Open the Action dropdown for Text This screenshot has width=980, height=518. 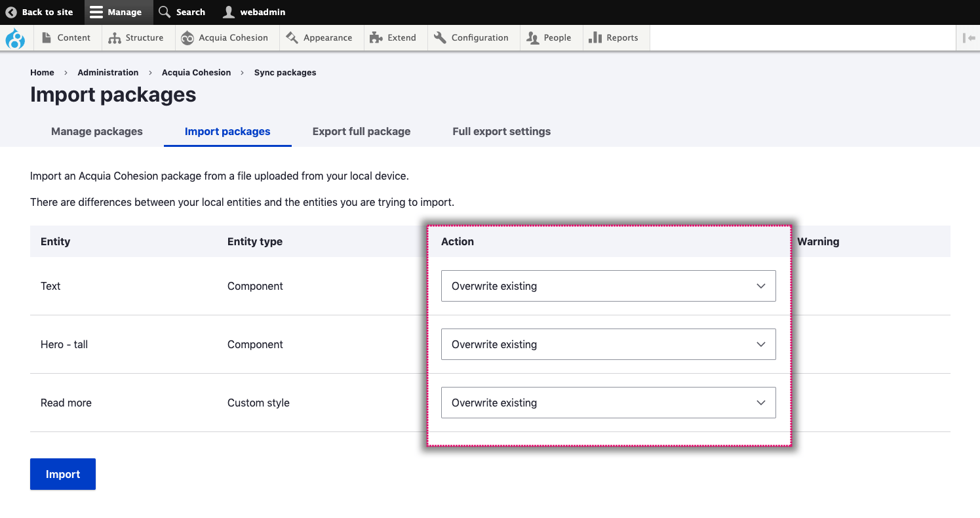[x=608, y=286]
